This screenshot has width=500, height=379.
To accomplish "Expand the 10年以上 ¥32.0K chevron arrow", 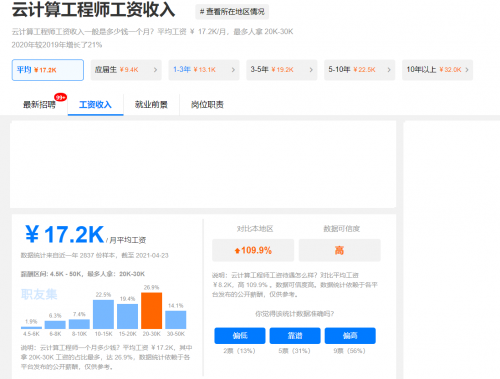I will [x=467, y=70].
